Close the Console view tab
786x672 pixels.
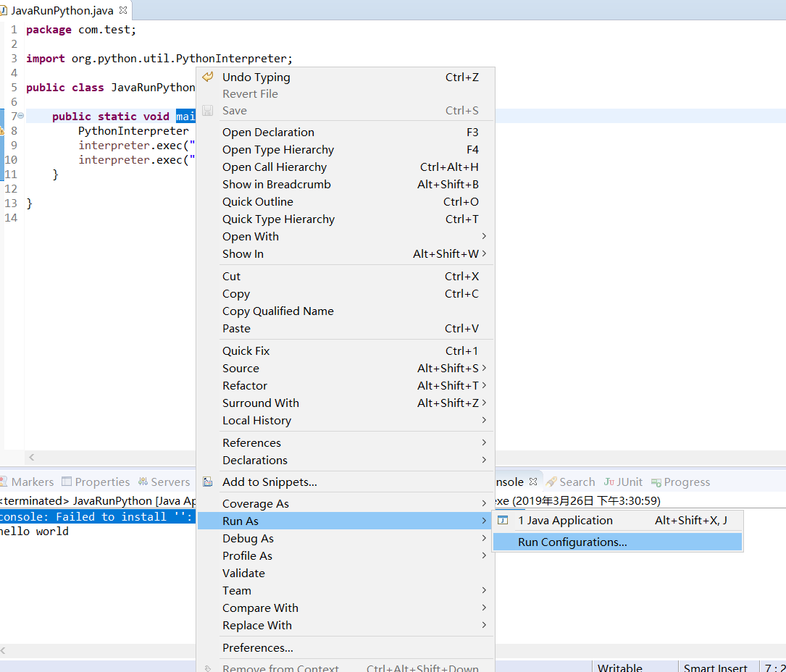coord(532,482)
